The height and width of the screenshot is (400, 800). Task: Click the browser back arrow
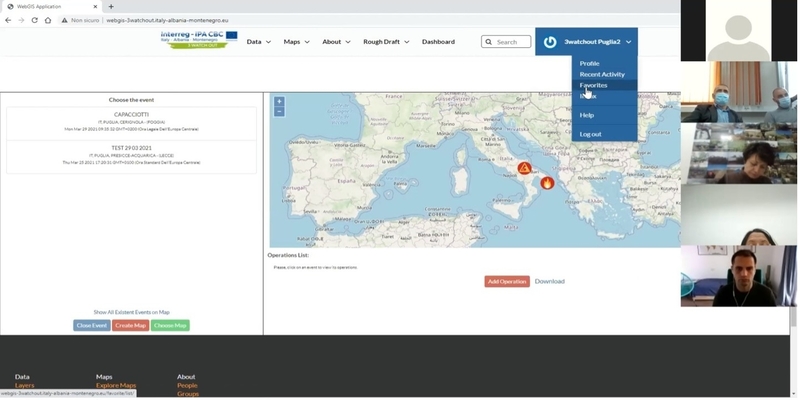8,20
